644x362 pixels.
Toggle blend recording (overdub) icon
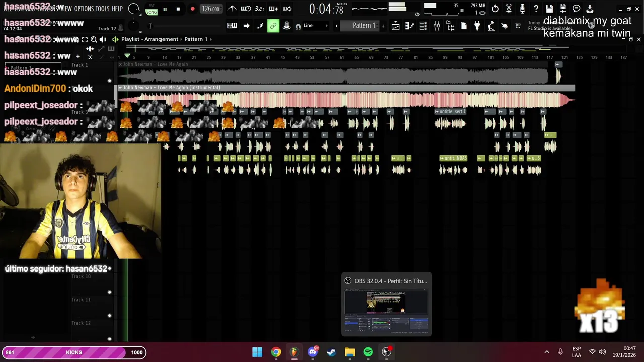pyautogui.click(x=273, y=9)
